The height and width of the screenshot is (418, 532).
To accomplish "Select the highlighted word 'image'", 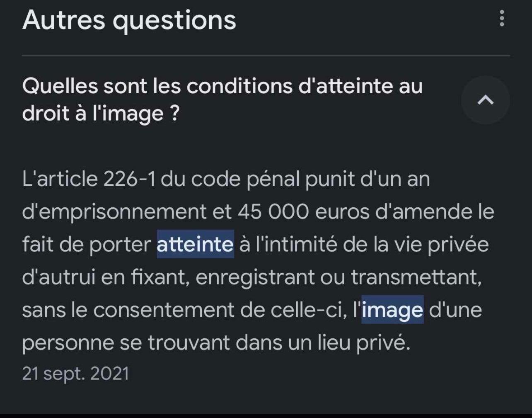I will coord(392,310).
